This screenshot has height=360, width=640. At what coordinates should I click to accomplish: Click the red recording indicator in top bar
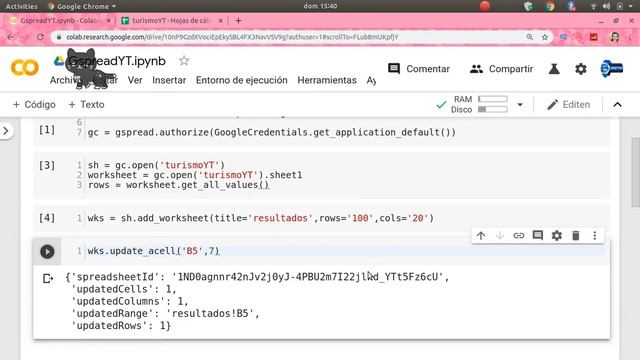485,6
